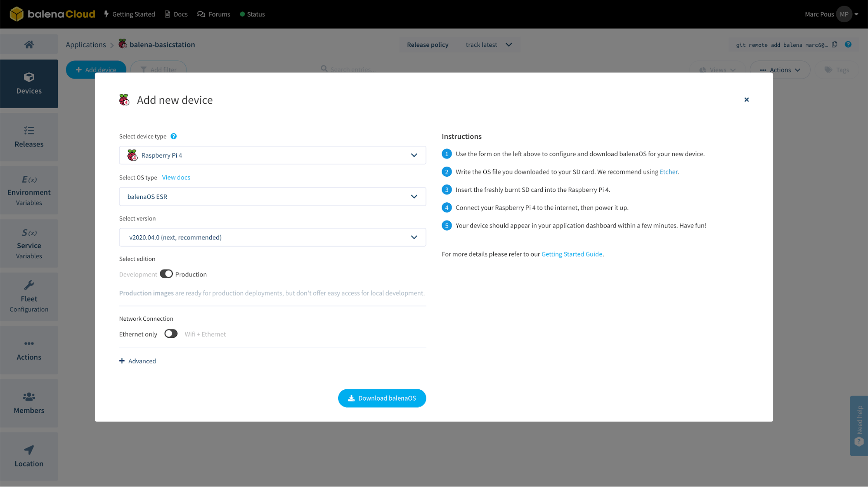This screenshot has width=868, height=487.
Task: Expand the Advanced options section
Action: tap(137, 361)
